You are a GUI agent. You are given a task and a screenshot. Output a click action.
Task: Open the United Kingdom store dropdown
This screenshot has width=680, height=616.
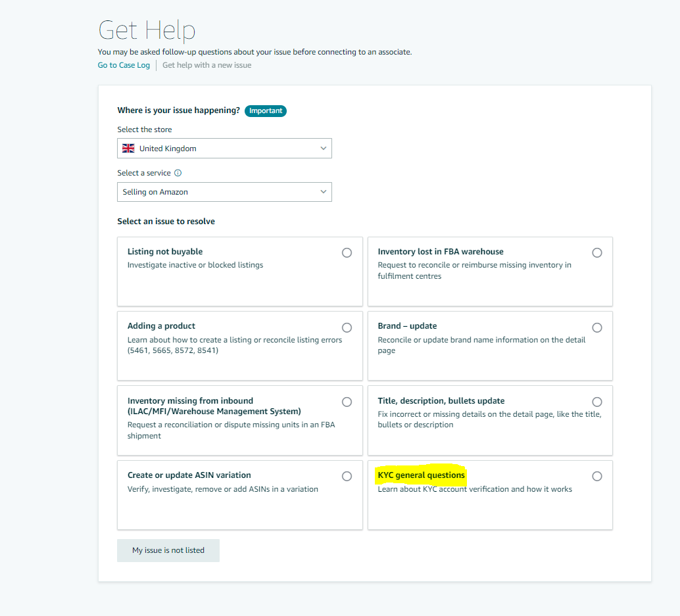click(x=225, y=149)
